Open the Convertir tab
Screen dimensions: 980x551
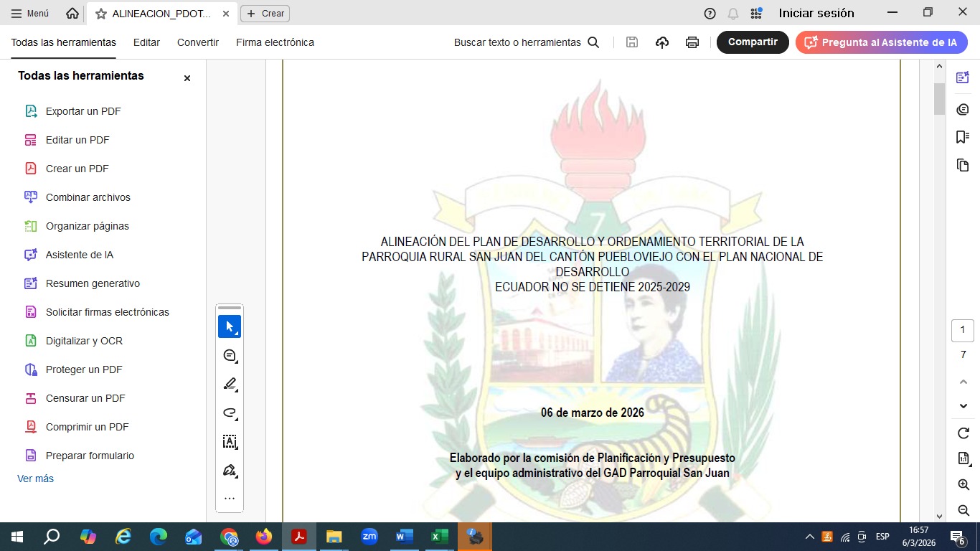click(x=198, y=42)
